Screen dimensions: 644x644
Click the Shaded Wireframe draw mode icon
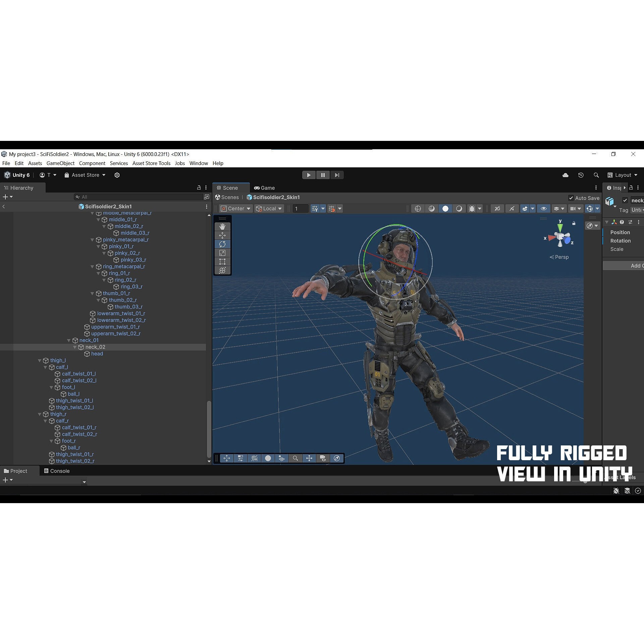click(x=432, y=209)
